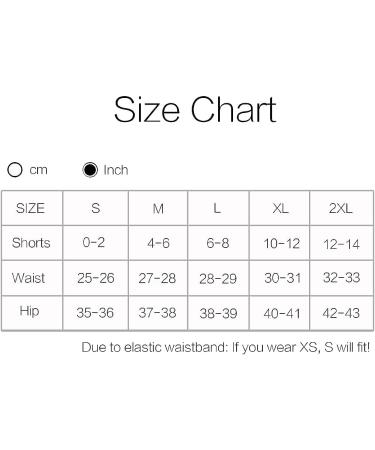
Task: Select the S size column header
Action: (x=96, y=208)
